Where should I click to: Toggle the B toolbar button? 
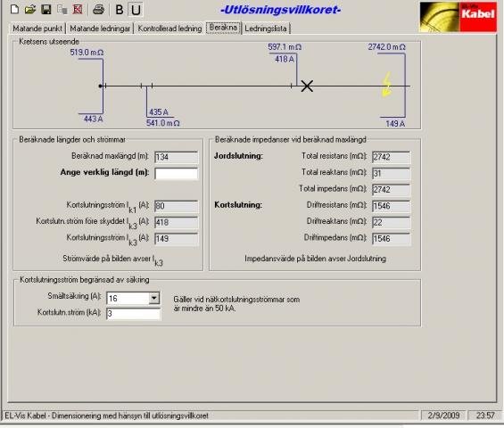click(120, 10)
